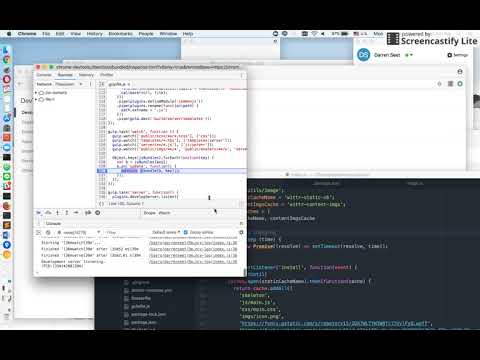Screen dimensions: 480x360
Task: Open console settings gear
Action: pos(241,232)
